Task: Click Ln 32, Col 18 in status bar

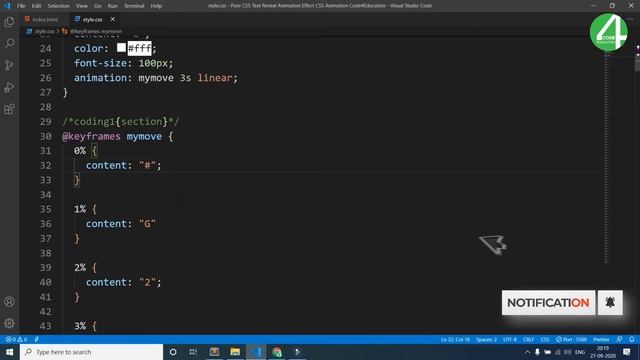Action: (455, 339)
